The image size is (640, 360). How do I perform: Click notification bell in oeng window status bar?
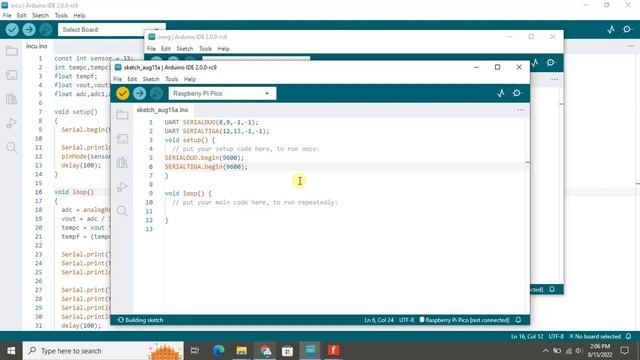pos(552,289)
